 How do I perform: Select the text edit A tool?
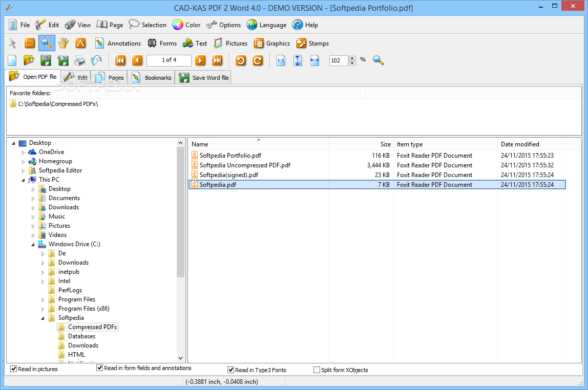(x=80, y=44)
